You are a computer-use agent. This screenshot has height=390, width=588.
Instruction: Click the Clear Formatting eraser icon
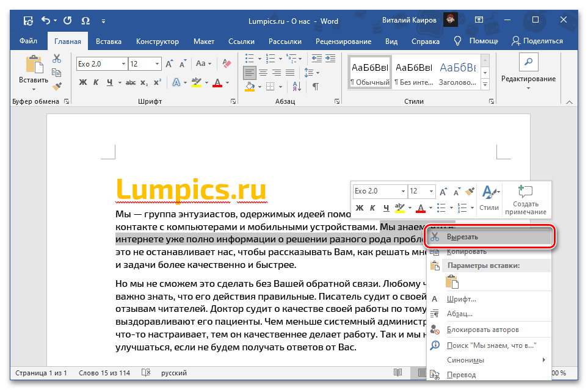227,64
